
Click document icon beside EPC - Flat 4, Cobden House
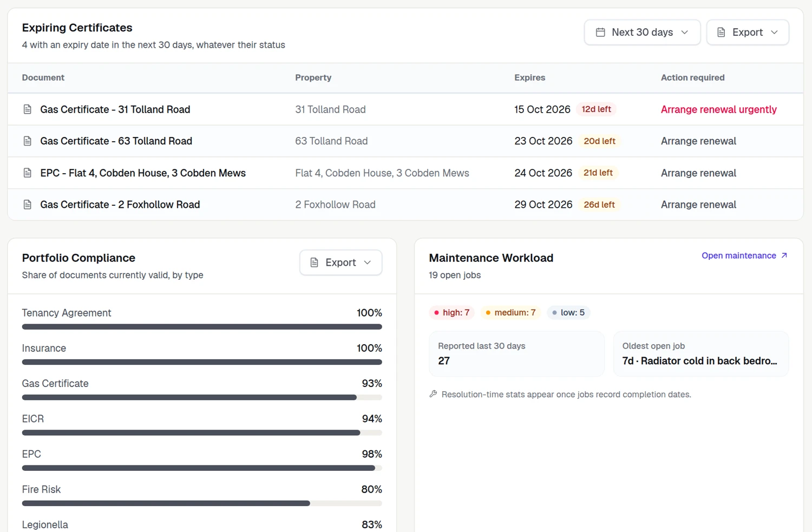tap(28, 173)
